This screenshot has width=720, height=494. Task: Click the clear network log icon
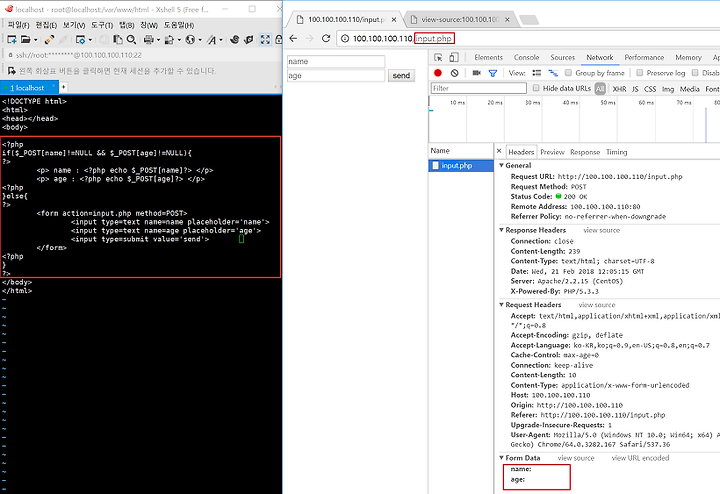(455, 73)
